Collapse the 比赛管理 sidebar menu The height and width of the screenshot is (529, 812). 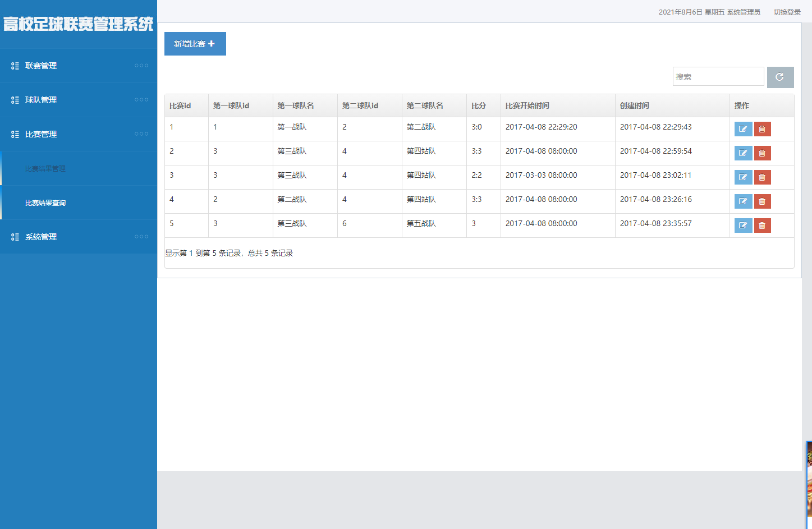pyautogui.click(x=41, y=134)
